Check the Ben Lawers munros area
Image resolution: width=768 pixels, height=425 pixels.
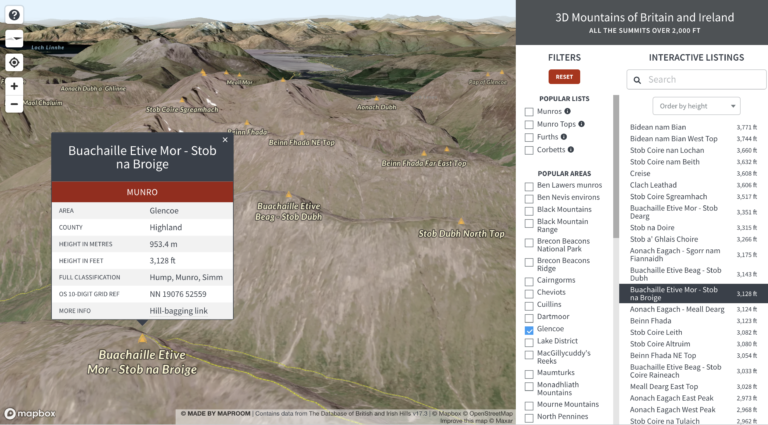[529, 187]
